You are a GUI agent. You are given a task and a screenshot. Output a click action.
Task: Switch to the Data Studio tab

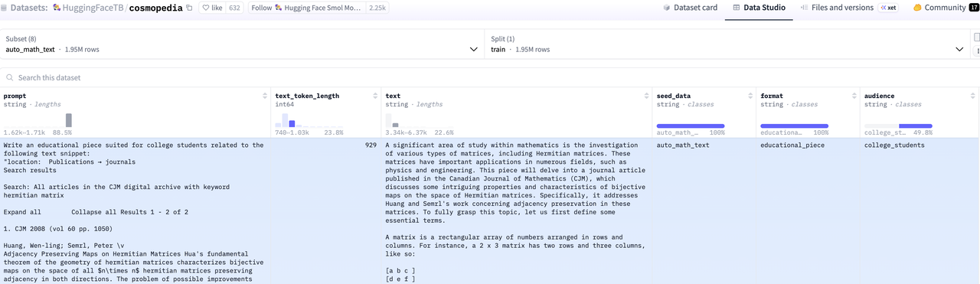pyautogui.click(x=759, y=8)
